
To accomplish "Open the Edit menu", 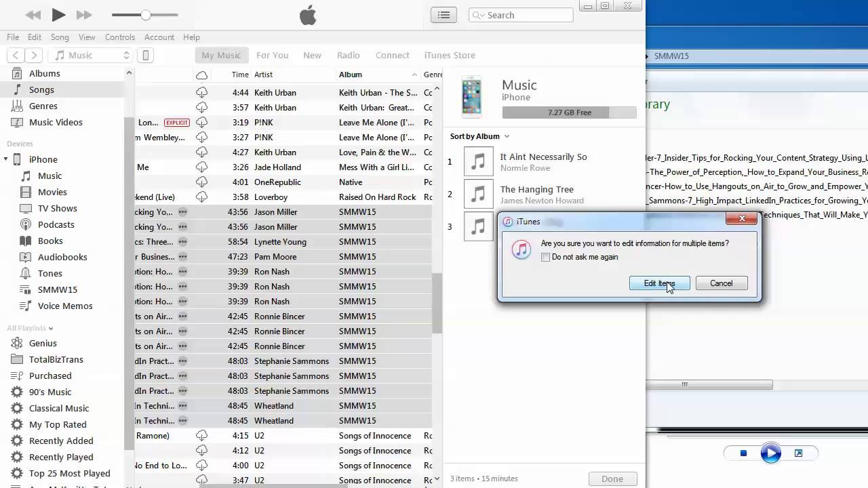I will 35,37.
